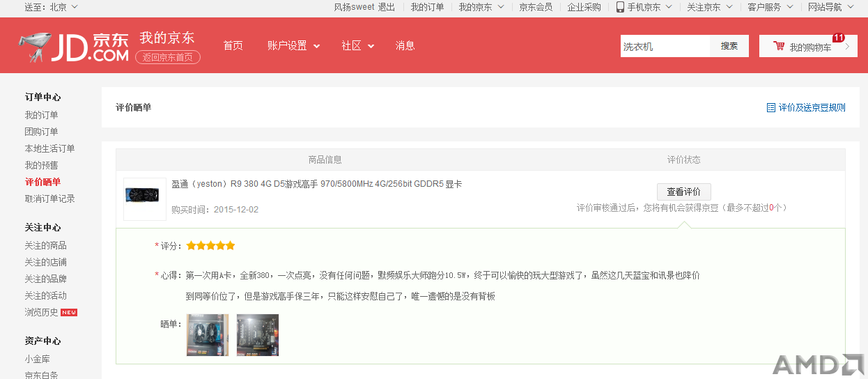This screenshot has width=868, height=379.
Task: Select 团购订单 in the sidebar
Action: (x=41, y=132)
